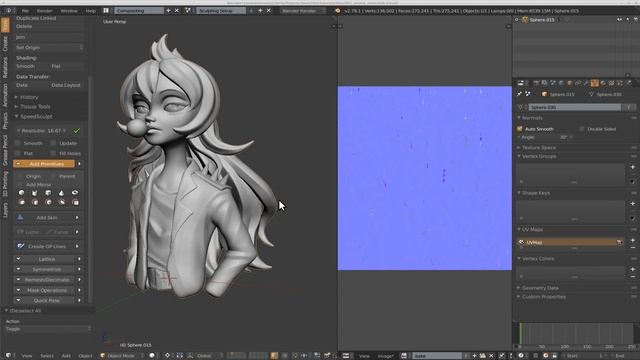Click the 3D viewport editor-type icon
The height and width of the screenshot is (360, 640).
9,356
